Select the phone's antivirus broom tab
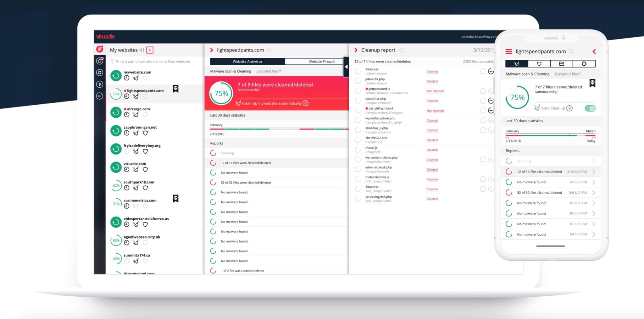 coord(517,64)
